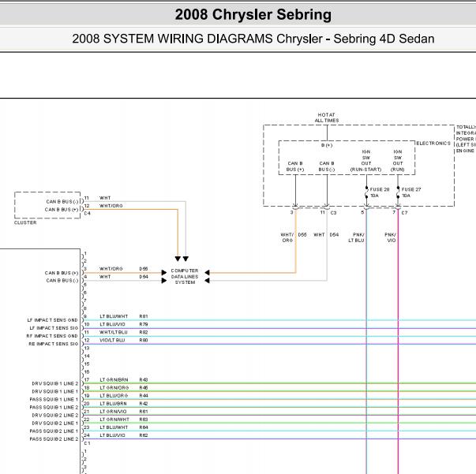Select the 'WHT/LT BLU' wire color text
This screenshot has width=476, height=474.
point(114,332)
